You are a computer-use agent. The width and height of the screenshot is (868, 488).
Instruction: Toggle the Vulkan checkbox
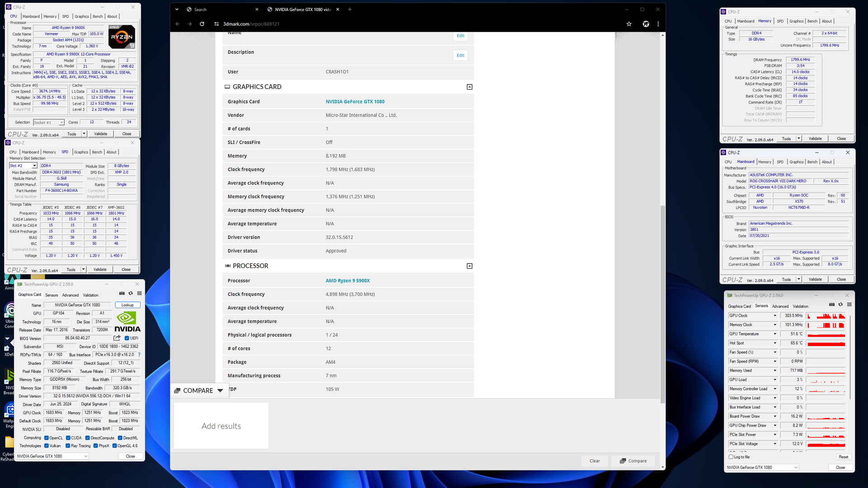[x=47, y=446]
